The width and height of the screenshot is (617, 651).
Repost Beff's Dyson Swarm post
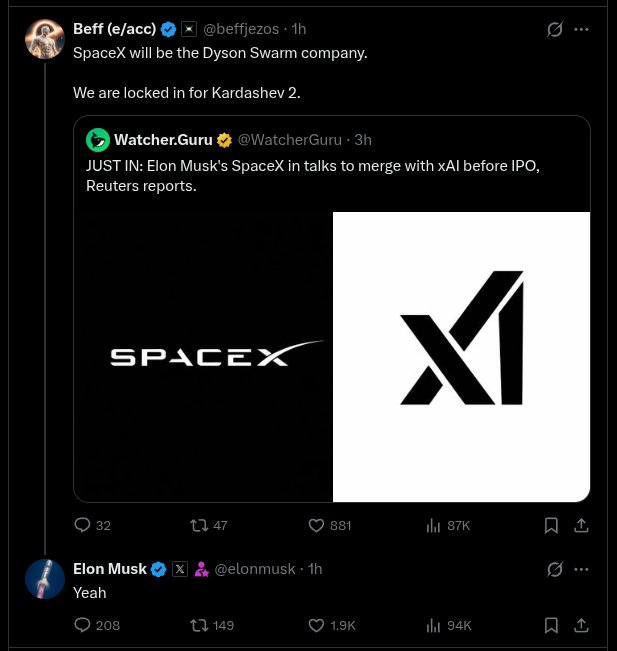pyautogui.click(x=200, y=525)
